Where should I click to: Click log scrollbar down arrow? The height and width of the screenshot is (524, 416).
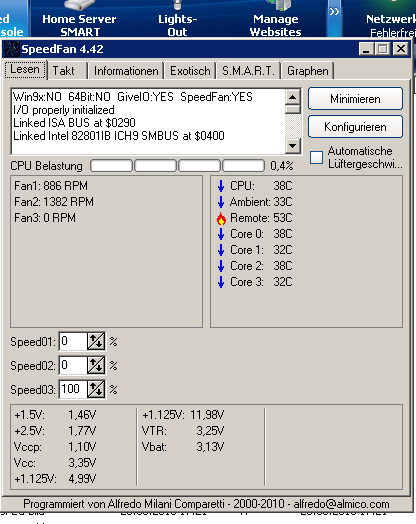pyautogui.click(x=293, y=146)
